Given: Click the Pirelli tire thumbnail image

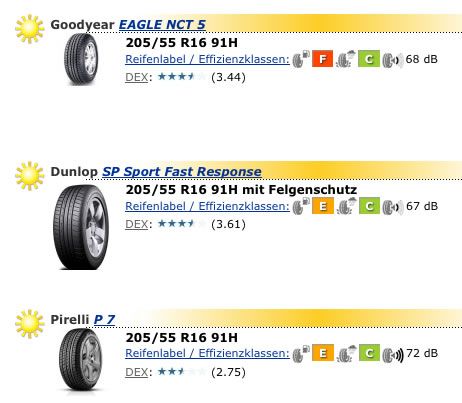Looking at the screenshot, I should [x=80, y=360].
